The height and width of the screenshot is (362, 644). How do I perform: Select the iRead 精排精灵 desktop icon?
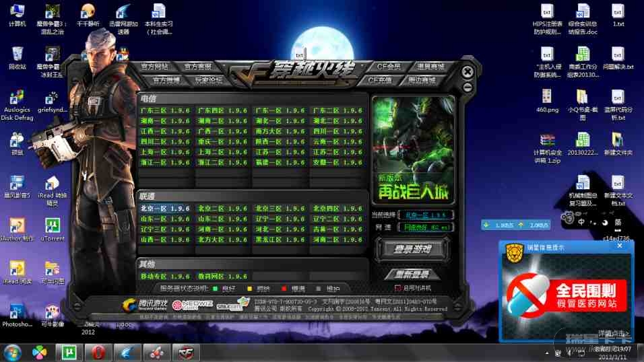(52, 191)
